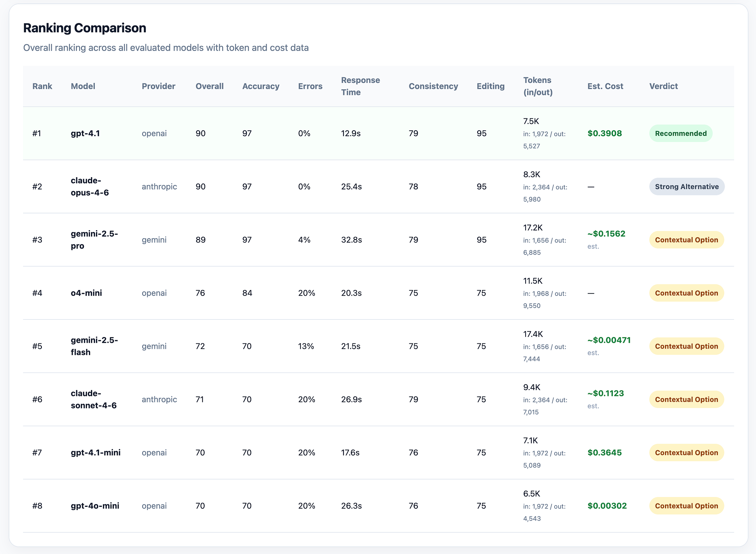Click Contextual Option badge for claude-sonnet-4-6
The image size is (756, 554).
(687, 399)
